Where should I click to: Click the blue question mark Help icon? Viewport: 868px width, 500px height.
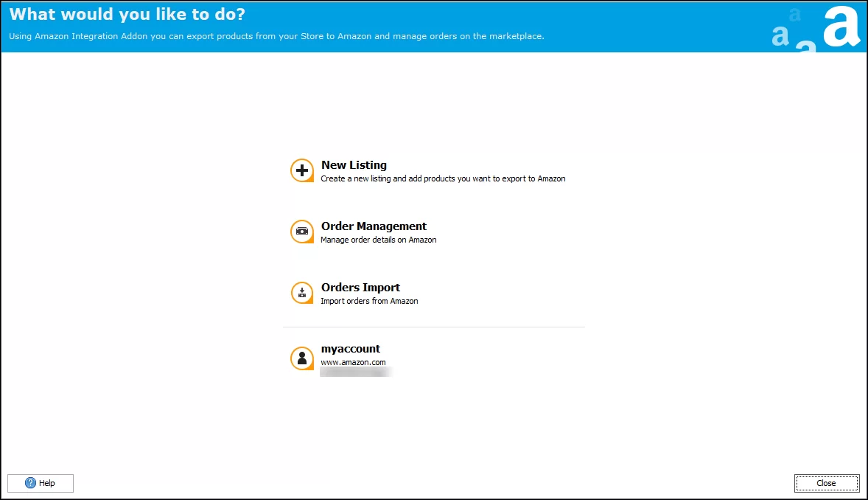pyautogui.click(x=30, y=483)
